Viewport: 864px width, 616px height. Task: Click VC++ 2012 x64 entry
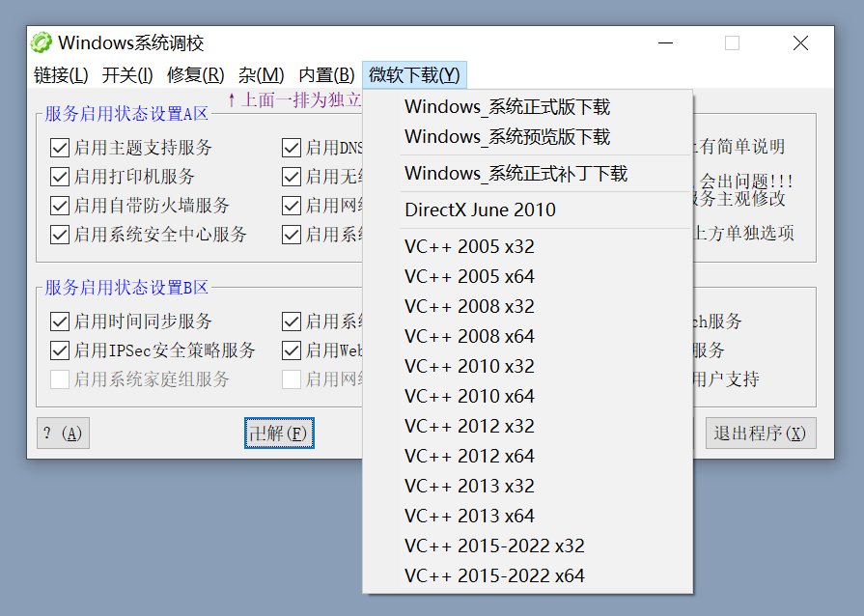[x=527, y=456]
